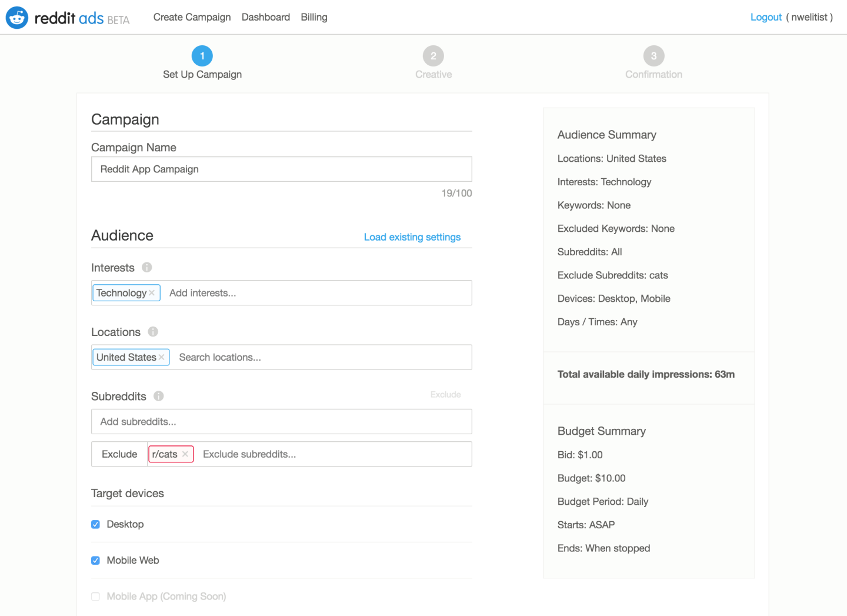The image size is (847, 616).
Task: Click 'Starts: ASAP' text
Action: [586, 525]
